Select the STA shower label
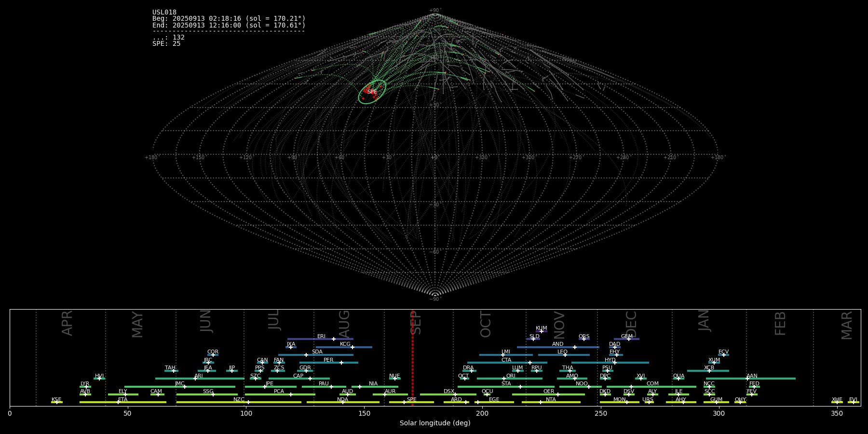The width and height of the screenshot is (868, 434). point(506,384)
